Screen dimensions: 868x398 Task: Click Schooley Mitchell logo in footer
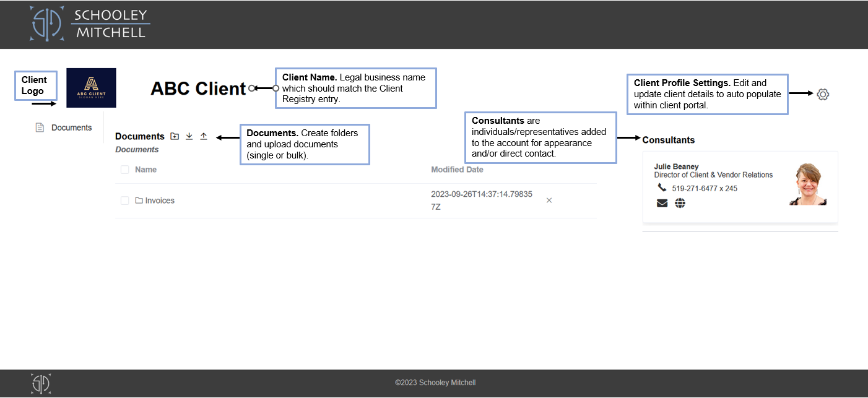(41, 384)
